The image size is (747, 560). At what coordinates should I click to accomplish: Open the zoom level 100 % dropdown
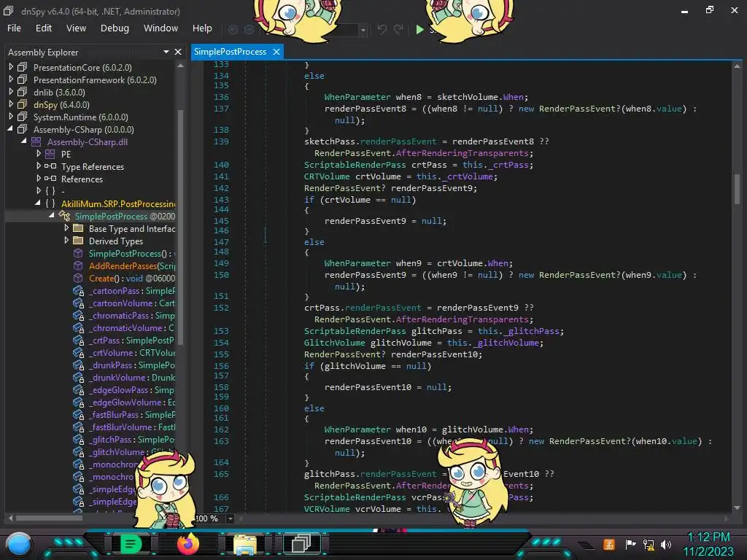pos(230,518)
